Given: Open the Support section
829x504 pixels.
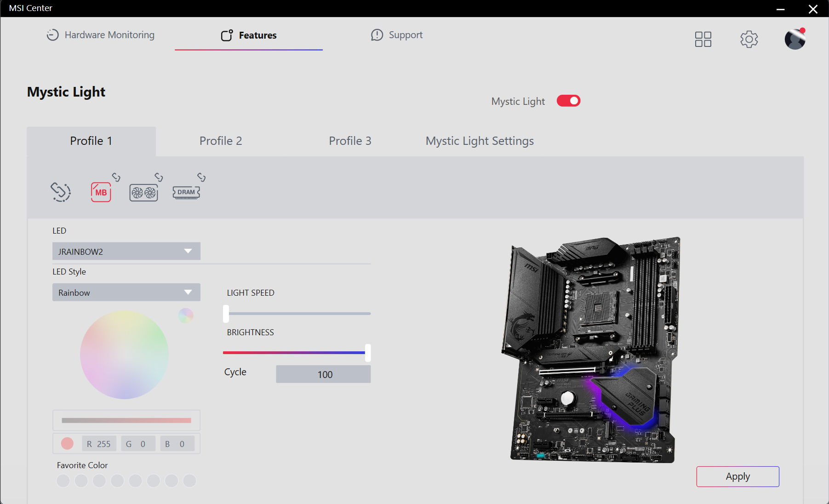Looking at the screenshot, I should [x=396, y=34].
